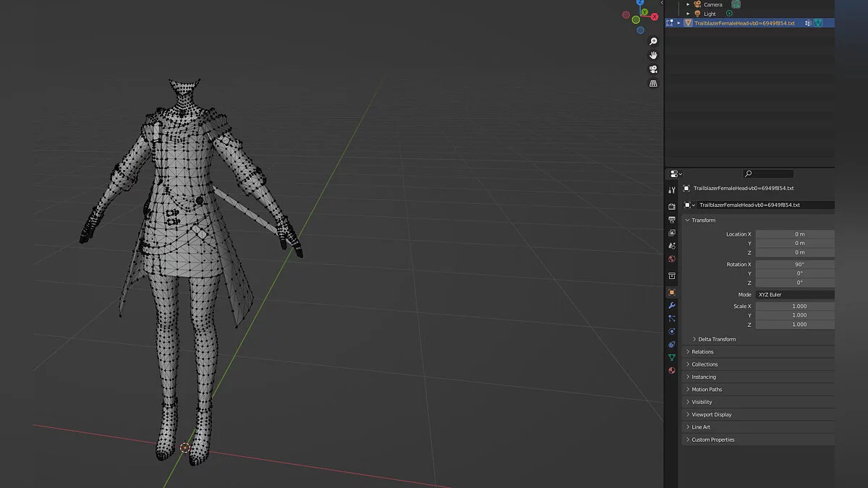This screenshot has height=488, width=868.
Task: Click the zoom magnifier viewport icon
Action: click(653, 41)
